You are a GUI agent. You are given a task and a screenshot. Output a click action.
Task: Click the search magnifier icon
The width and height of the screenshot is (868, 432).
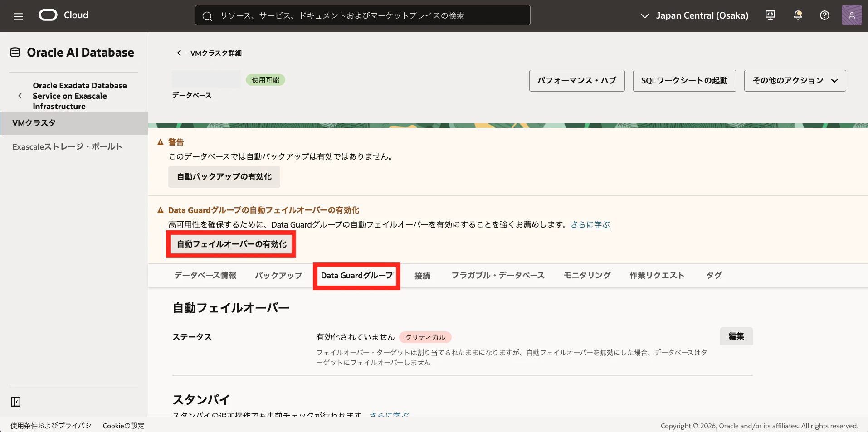pyautogui.click(x=207, y=16)
